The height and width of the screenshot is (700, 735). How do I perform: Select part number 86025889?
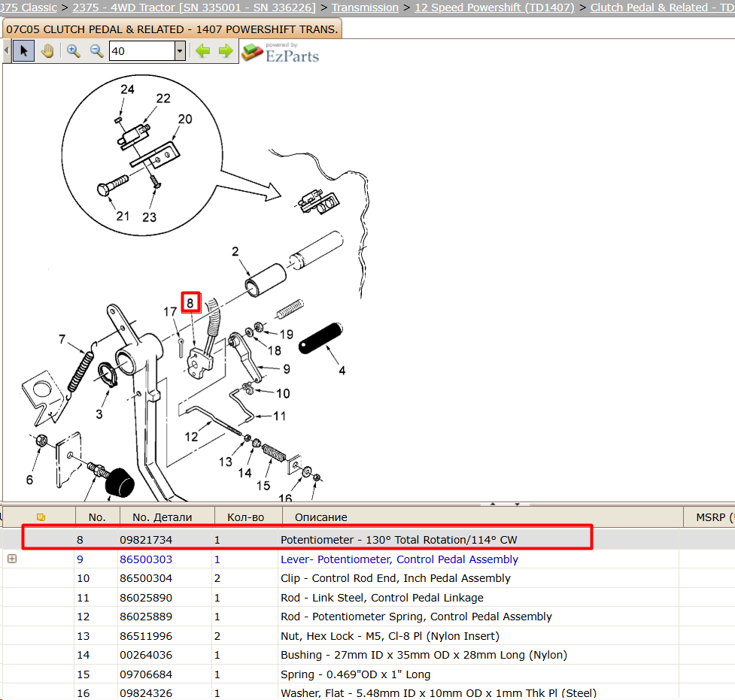tap(146, 617)
